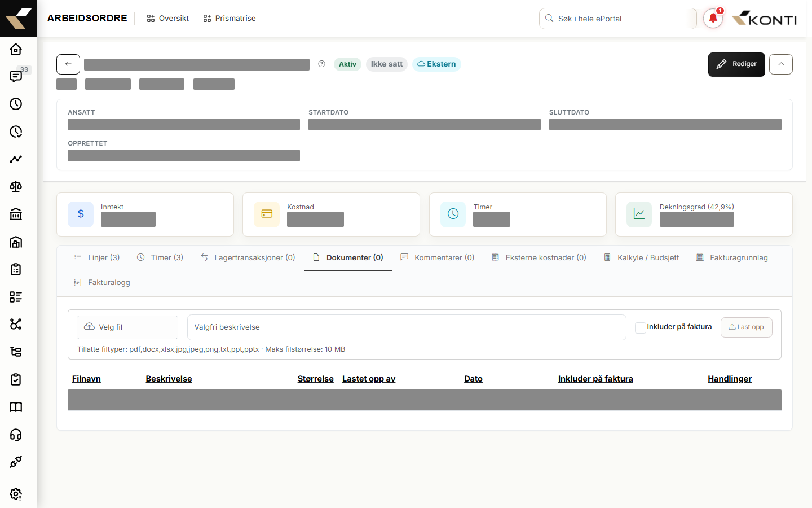Sort by Lastet opp av column
The width and height of the screenshot is (812, 508).
[x=369, y=379]
